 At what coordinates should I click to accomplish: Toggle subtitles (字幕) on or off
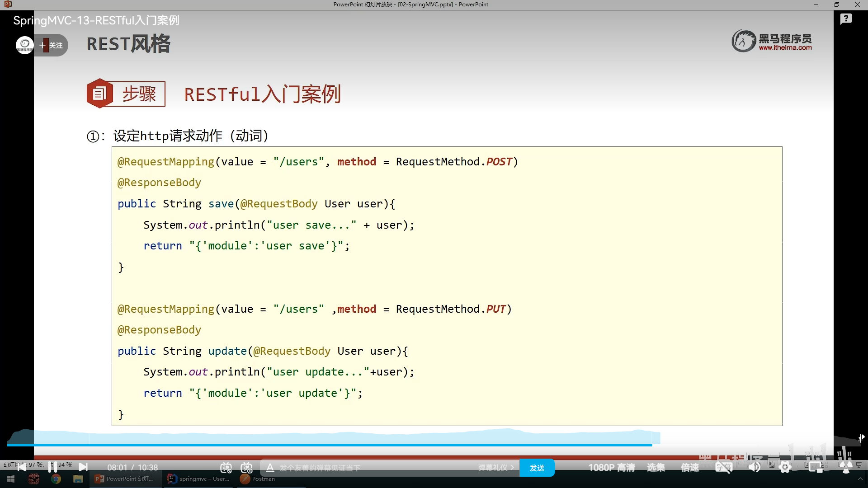(723, 468)
